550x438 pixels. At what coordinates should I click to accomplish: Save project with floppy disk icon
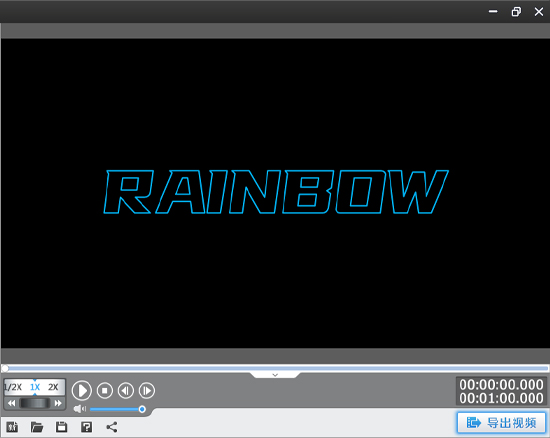(x=62, y=427)
